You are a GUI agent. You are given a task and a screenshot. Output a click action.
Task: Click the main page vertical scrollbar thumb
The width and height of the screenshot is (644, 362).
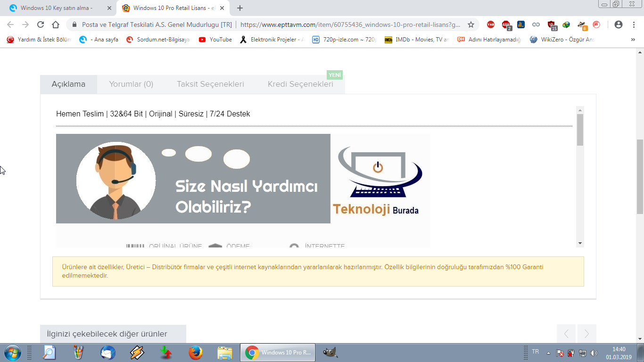640,177
